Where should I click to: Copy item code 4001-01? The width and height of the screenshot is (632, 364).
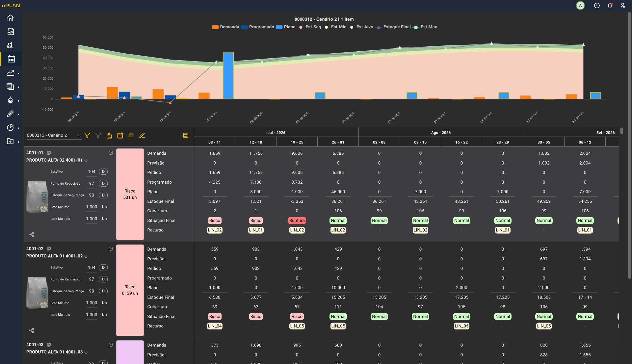point(49,153)
